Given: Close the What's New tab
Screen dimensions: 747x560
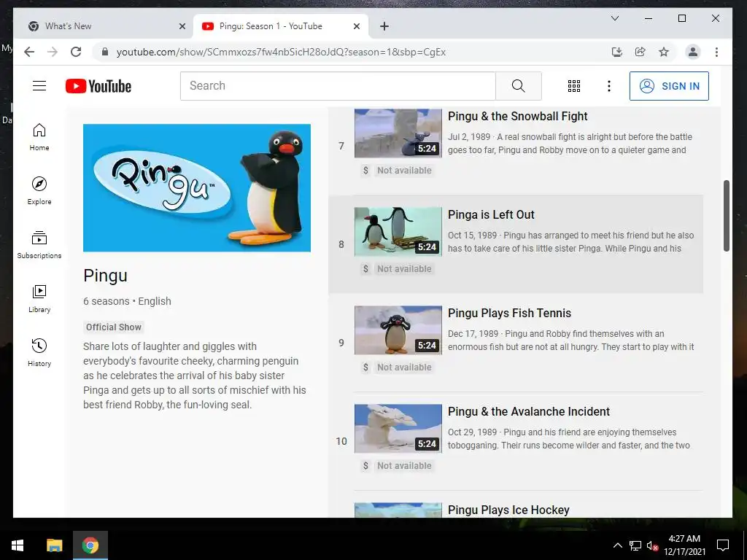Looking at the screenshot, I should [x=182, y=26].
